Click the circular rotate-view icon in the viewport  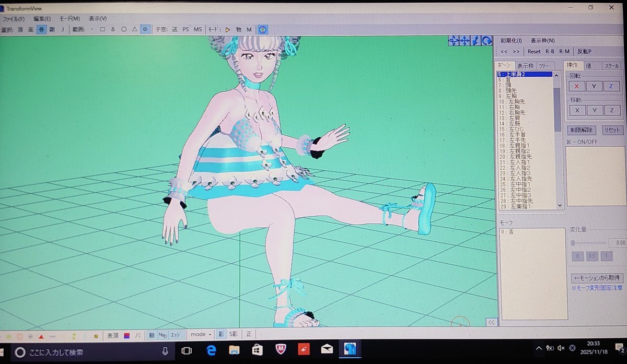(x=486, y=40)
